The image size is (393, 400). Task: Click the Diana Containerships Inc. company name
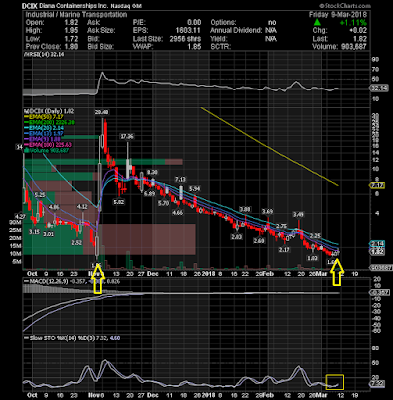coord(75,6)
